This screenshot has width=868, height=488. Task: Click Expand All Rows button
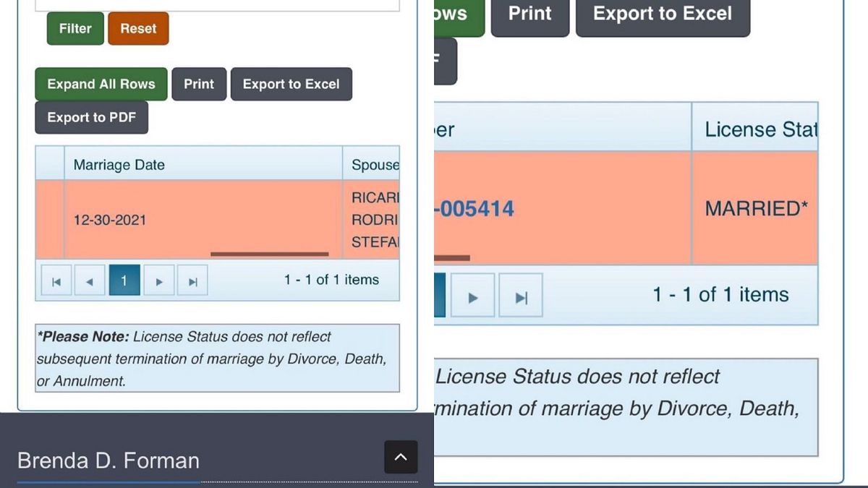point(101,84)
